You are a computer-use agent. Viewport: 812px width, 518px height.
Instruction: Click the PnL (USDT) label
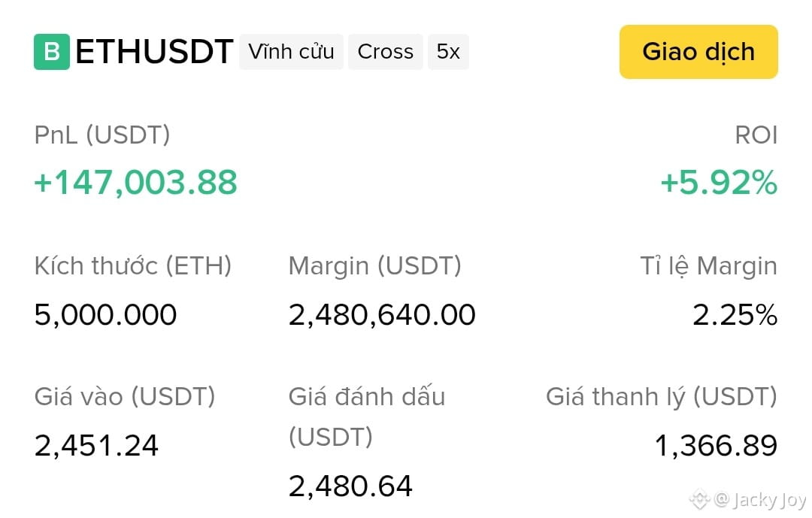click(x=102, y=135)
